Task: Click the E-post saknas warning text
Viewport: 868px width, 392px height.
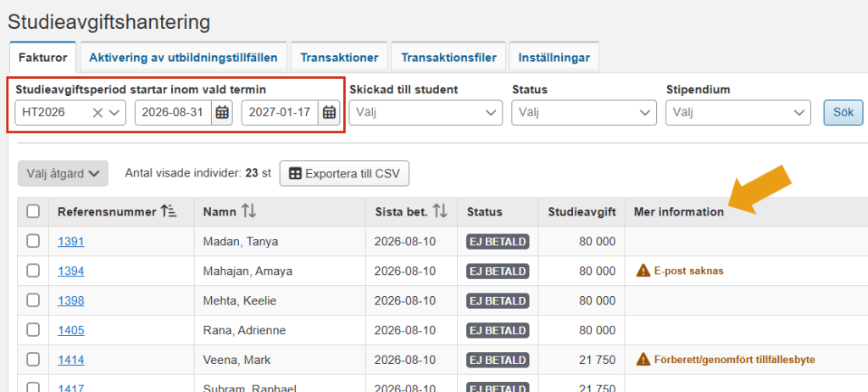Action: pyautogui.click(x=688, y=272)
